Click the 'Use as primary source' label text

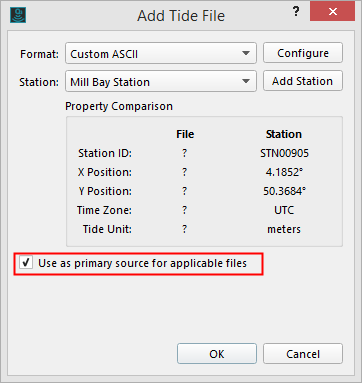click(142, 263)
